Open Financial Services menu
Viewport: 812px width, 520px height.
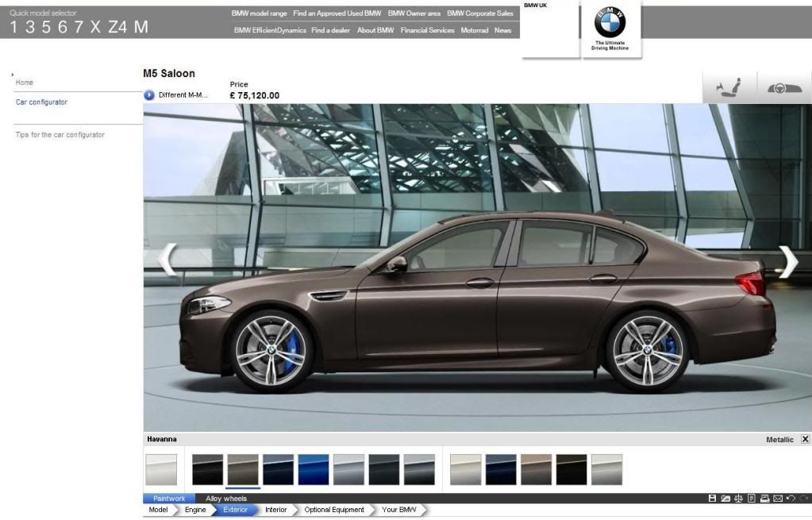[427, 30]
